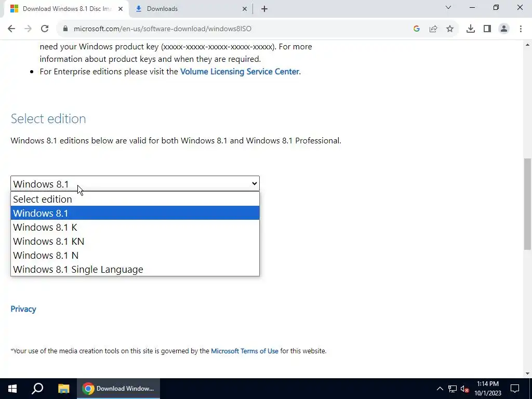Pick Windows 8.1 KN edition
The height and width of the screenshot is (399, 532).
pos(135,241)
